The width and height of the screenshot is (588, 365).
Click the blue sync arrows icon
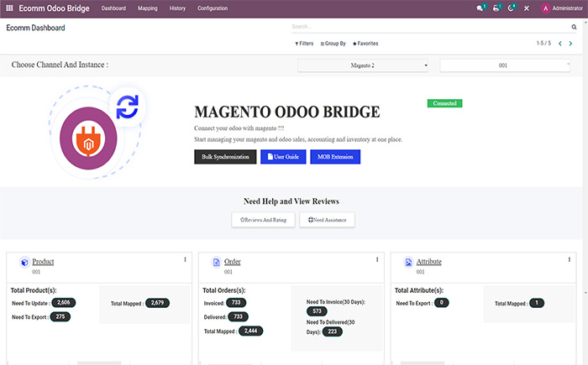(127, 107)
